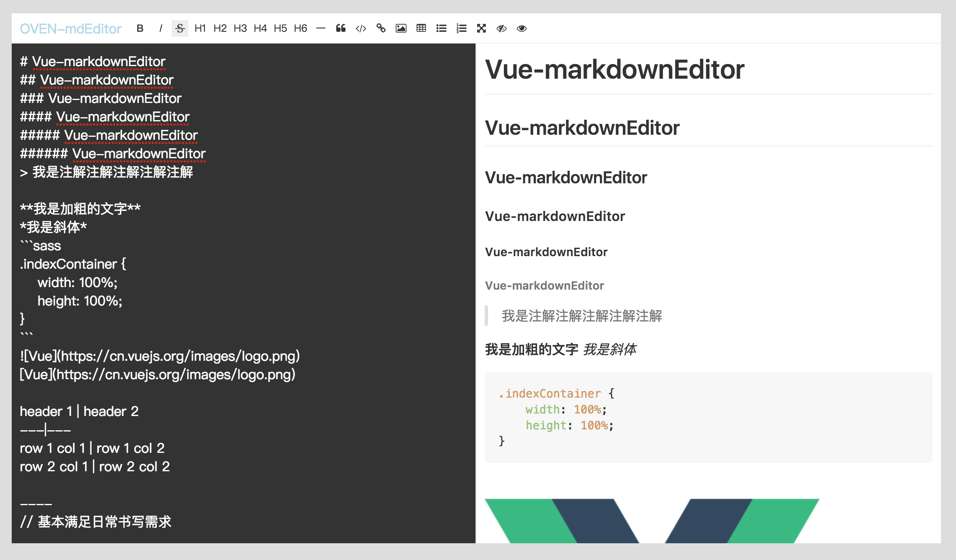This screenshot has width=956, height=560.
Task: Insert an image with the image icon
Action: pyautogui.click(x=401, y=28)
